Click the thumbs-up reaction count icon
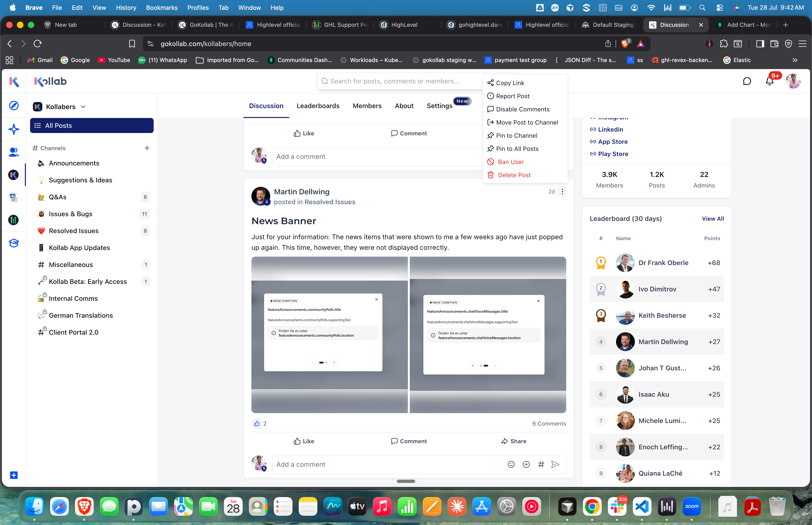This screenshot has width=812, height=525. (x=257, y=423)
